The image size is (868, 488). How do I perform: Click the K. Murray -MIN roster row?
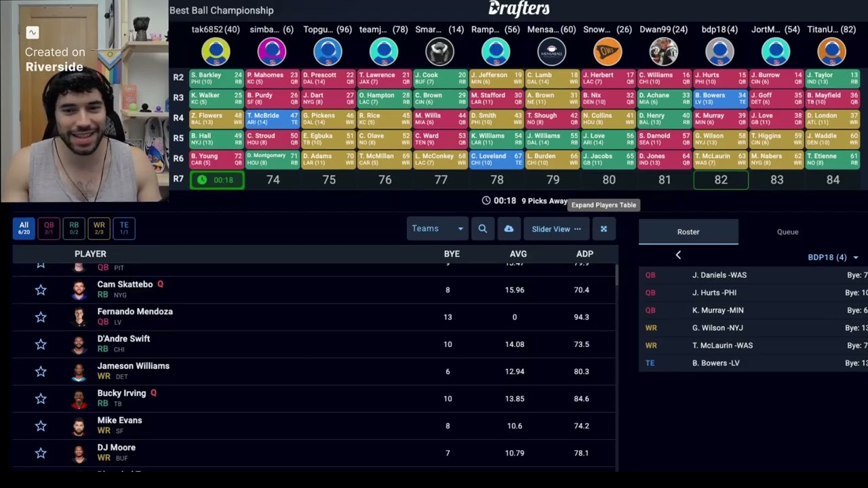[753, 310]
